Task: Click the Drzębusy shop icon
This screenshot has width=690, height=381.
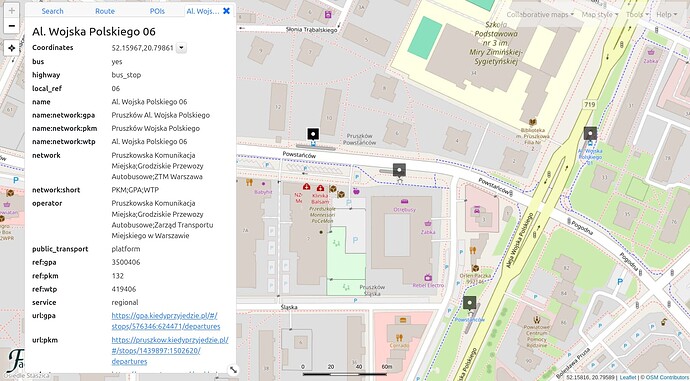Action: pyautogui.click(x=404, y=201)
